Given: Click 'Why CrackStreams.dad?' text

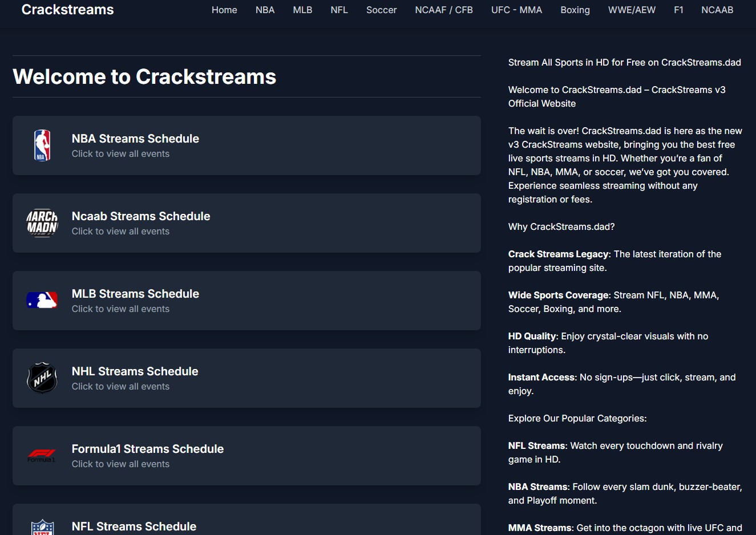Looking at the screenshot, I should pos(561,227).
